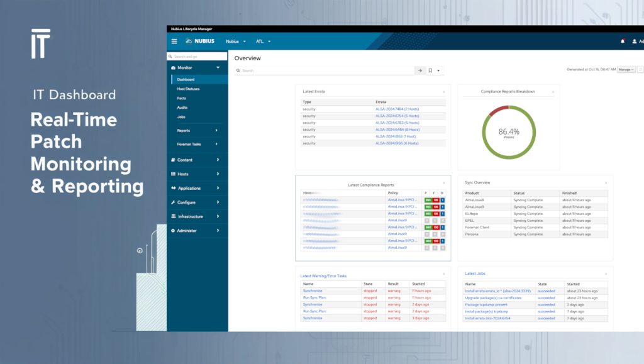Viewport: 644px width, 364px height.
Task: Open the Latest Jobs heading link
Action: click(x=475, y=273)
